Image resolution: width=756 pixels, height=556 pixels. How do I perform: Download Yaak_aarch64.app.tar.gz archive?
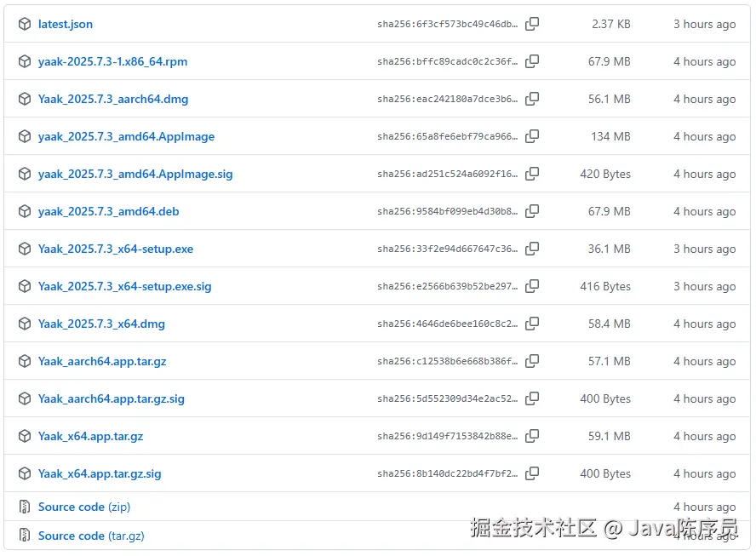coord(102,362)
